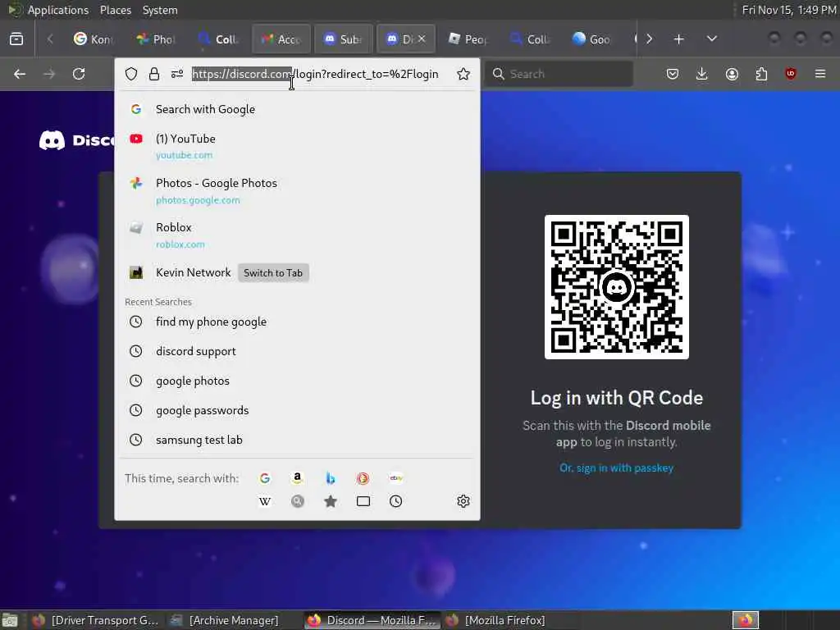840x630 pixels.
Task: Open the uBlock Origin extension icon
Action: 791,74
